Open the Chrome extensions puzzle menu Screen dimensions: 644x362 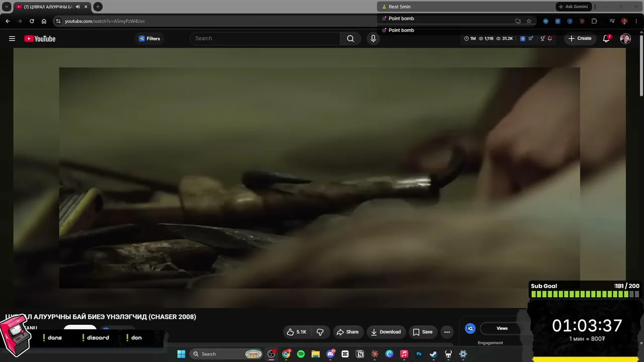point(594,21)
